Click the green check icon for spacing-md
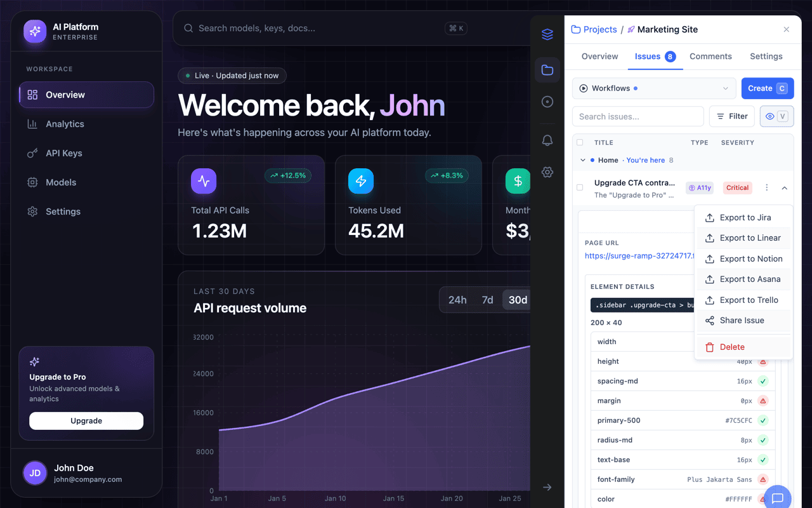Viewport: 812px width, 508px height. (x=763, y=381)
